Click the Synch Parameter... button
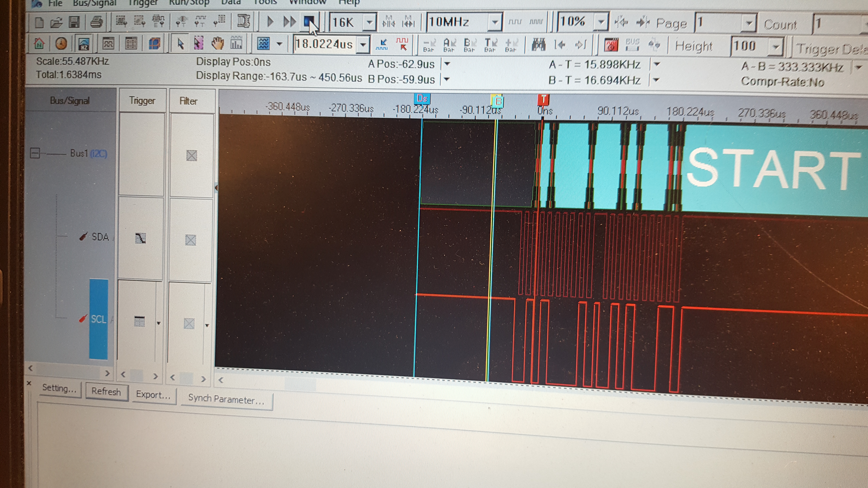868x488 pixels. (226, 400)
